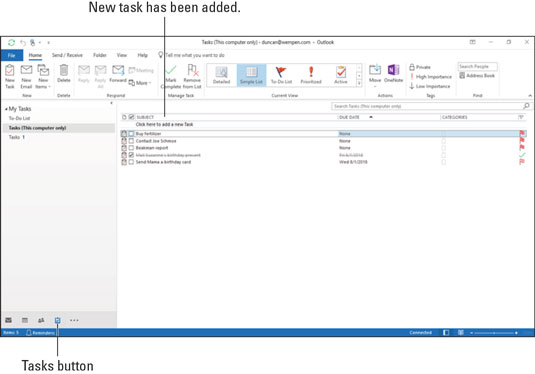Open the Customize Quick Access Toolbar dropdown
This screenshot has height=374, width=535.
click(48, 43)
